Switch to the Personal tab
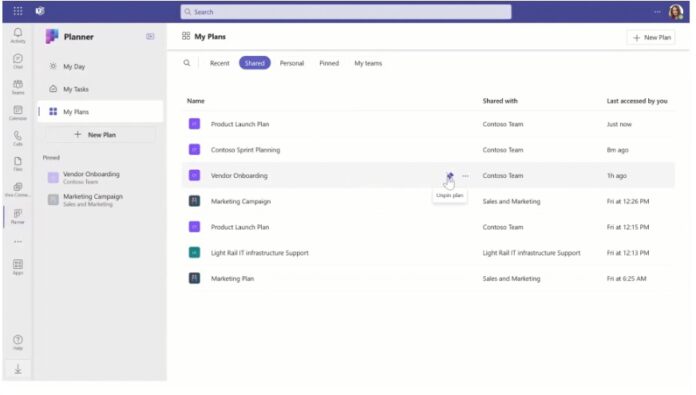 tap(292, 63)
